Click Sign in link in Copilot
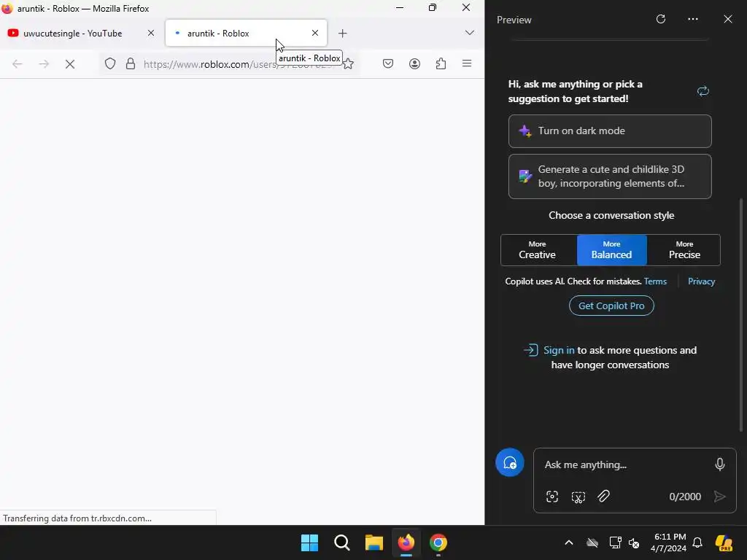This screenshot has height=560, width=747. tap(559, 350)
